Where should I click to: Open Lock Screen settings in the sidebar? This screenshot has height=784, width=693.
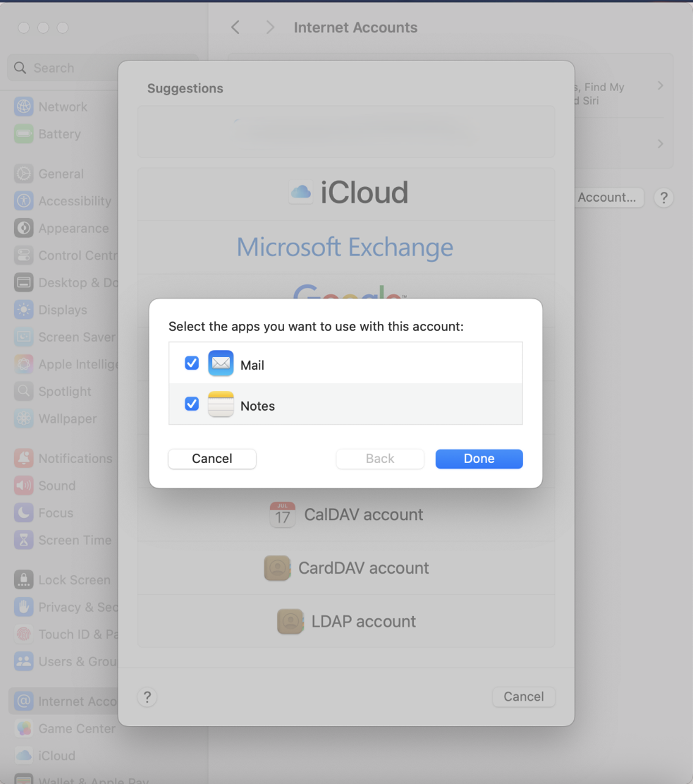coord(64,580)
